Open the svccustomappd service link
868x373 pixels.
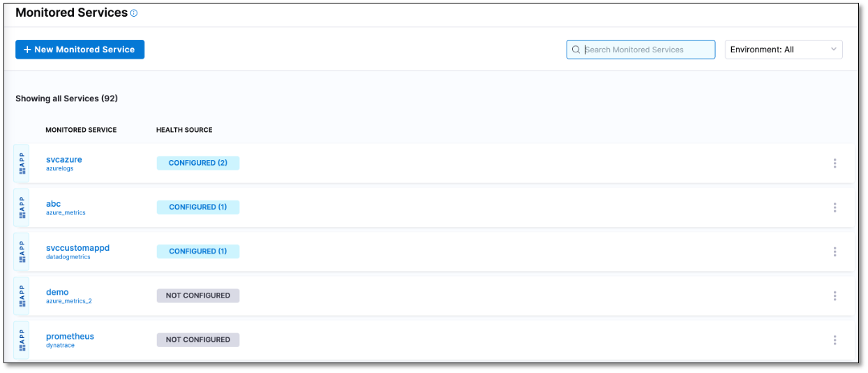77,247
